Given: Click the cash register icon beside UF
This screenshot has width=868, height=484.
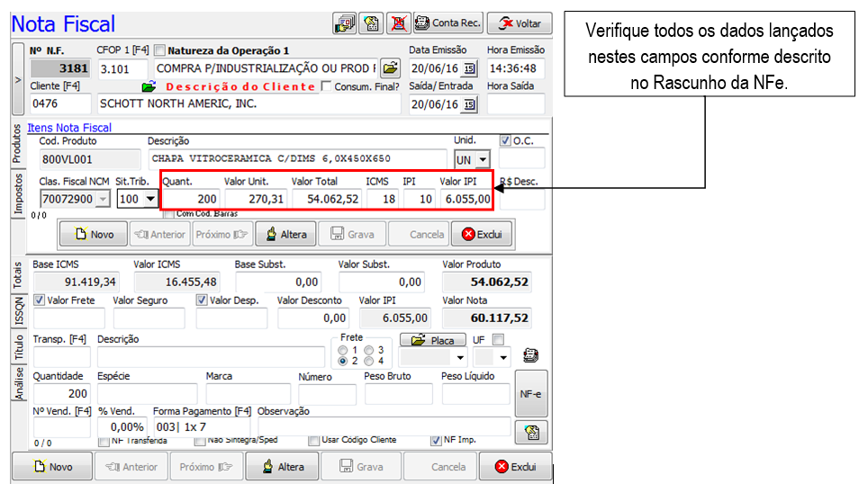Looking at the screenshot, I should pos(530,355).
